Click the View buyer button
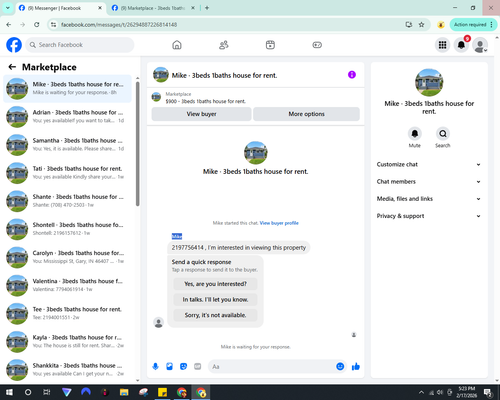The width and height of the screenshot is (500, 400). pos(201,114)
